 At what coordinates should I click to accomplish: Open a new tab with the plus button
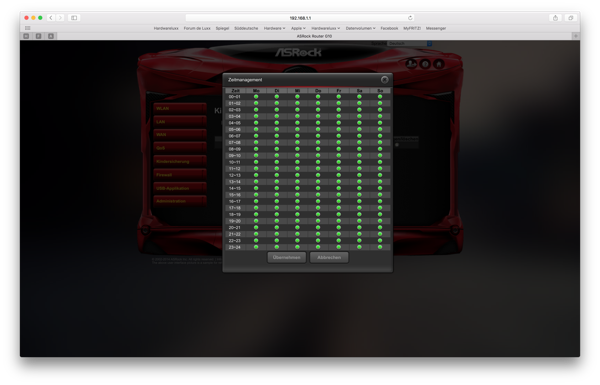point(576,36)
